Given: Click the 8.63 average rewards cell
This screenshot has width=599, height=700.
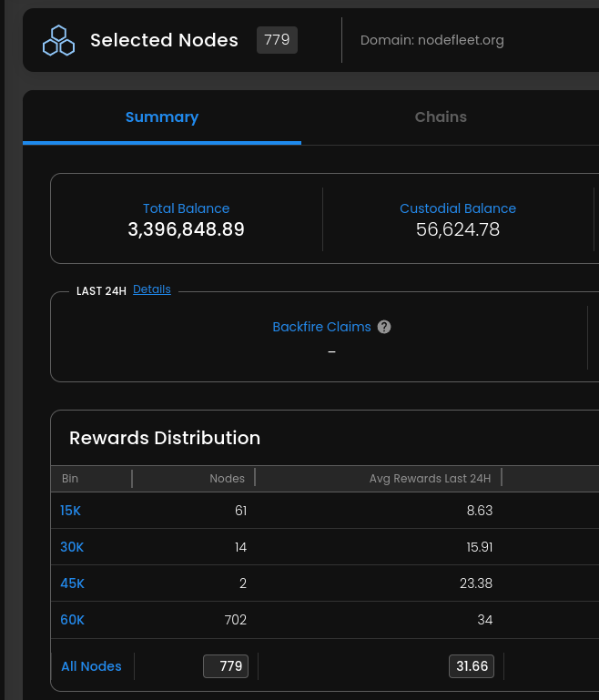Looking at the screenshot, I should 480,511.
